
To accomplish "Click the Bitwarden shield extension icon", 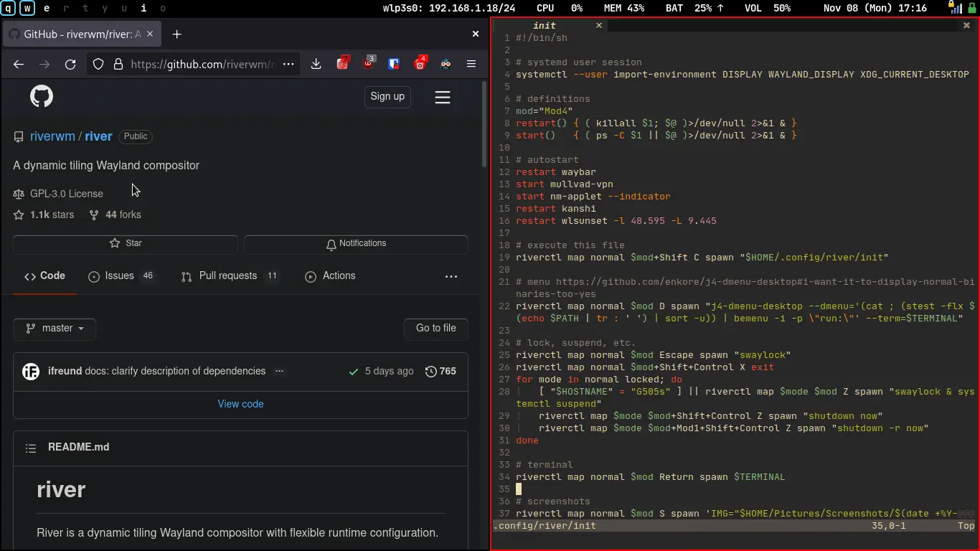I will [394, 64].
